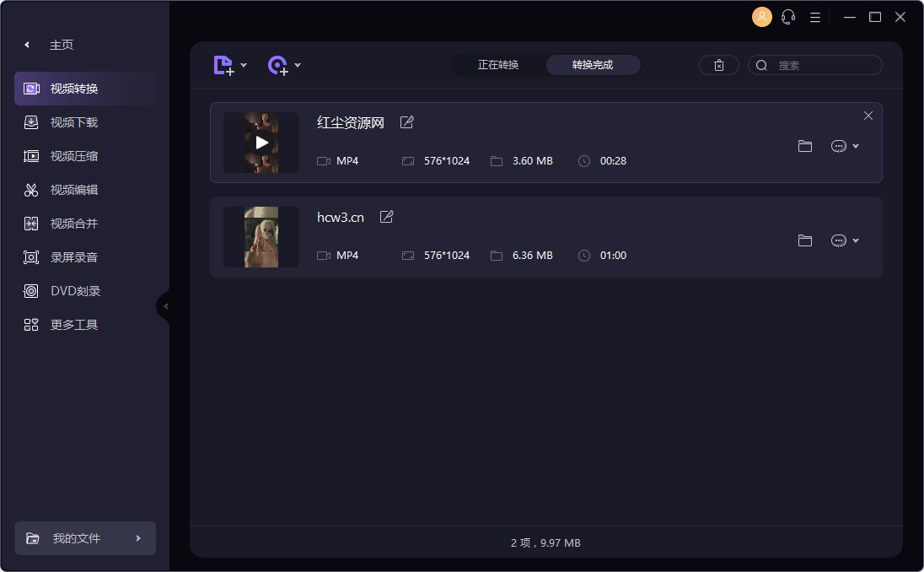Rename the 红尘资源网 video via edit icon
The width and height of the screenshot is (924, 572).
(407, 122)
